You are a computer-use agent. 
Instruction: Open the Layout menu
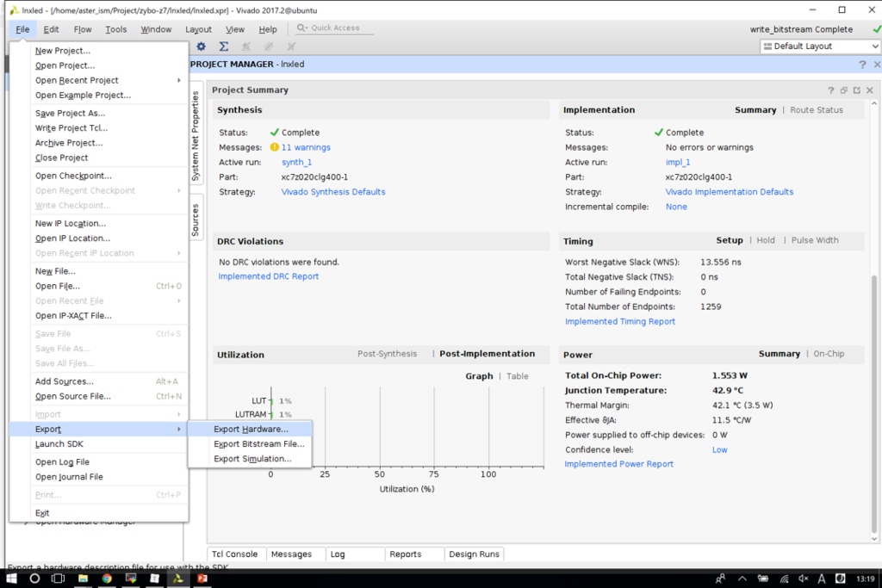(x=199, y=29)
